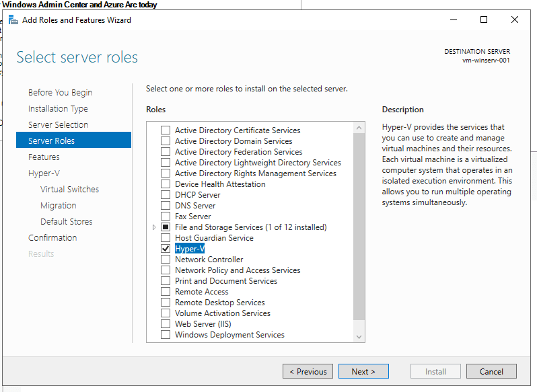Uncheck the Hyper-V role checkbox
The width and height of the screenshot is (537, 392).
coord(166,249)
